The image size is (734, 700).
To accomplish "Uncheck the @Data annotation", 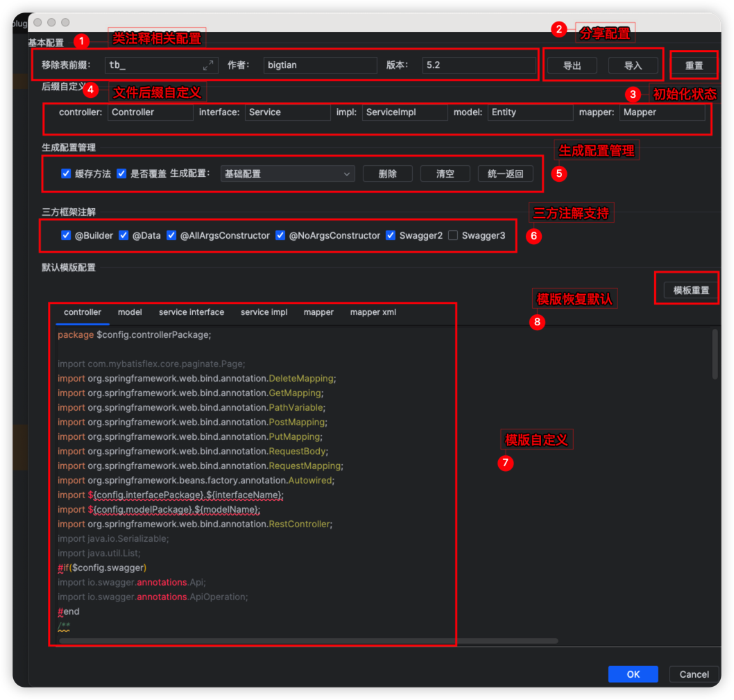I will [x=123, y=235].
